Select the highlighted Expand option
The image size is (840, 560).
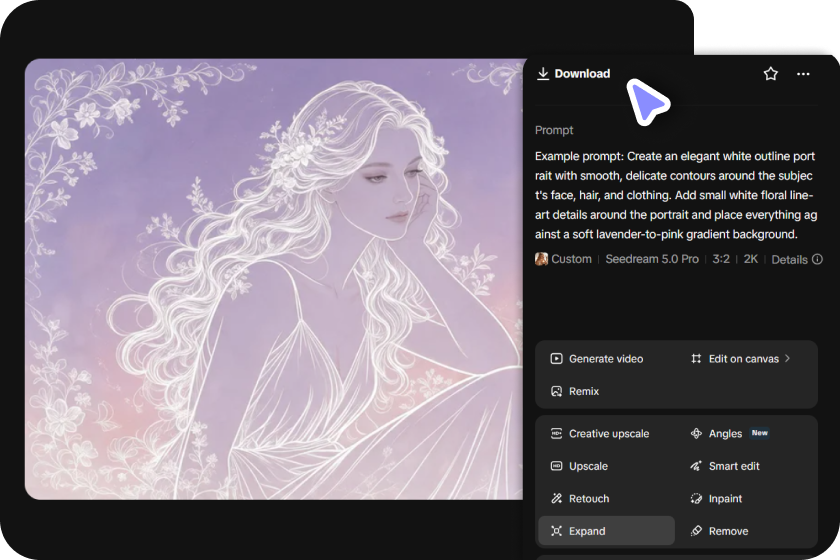click(606, 531)
